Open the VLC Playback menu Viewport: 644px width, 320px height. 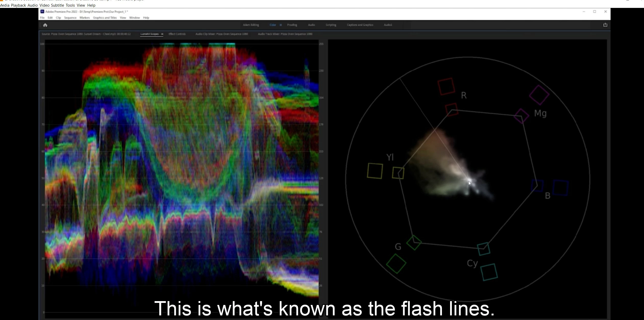pos(18,5)
